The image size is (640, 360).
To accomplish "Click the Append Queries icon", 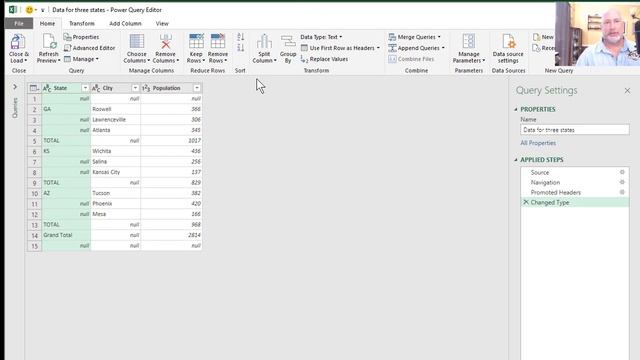I will click(x=392, y=48).
